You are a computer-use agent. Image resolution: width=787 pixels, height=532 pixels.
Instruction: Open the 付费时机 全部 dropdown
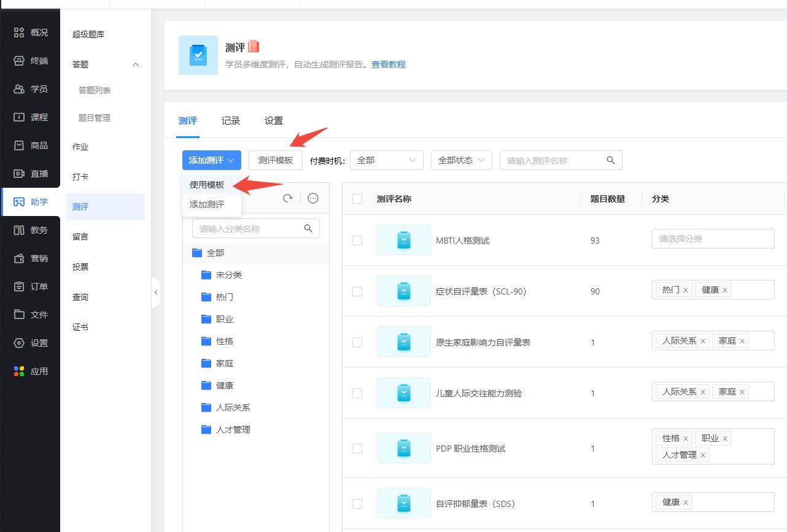tap(386, 160)
